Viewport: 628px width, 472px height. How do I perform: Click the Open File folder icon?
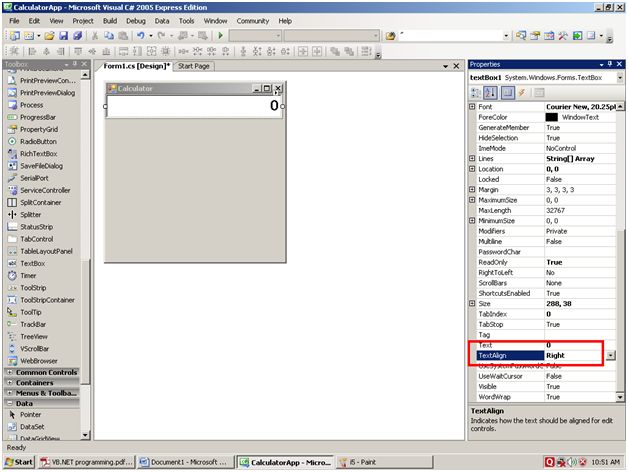click(49, 36)
